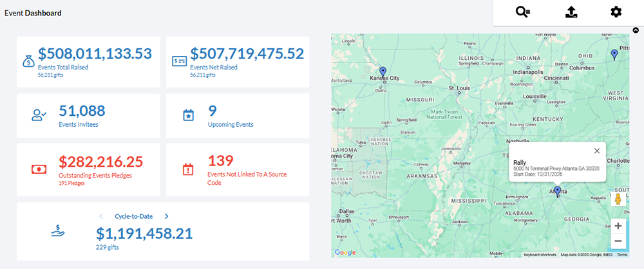The image size is (644, 269).
Task: Open the 9 Upcoming Events figure
Action: (x=213, y=111)
